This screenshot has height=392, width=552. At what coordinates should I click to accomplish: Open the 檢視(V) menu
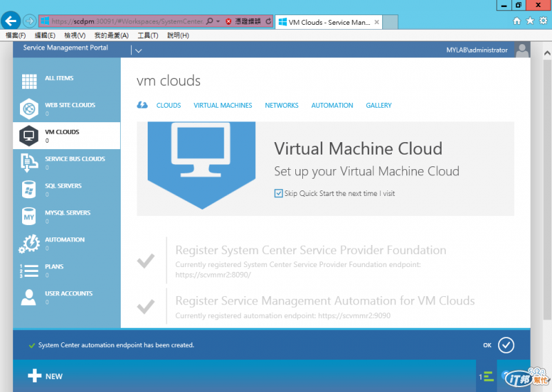coord(75,36)
